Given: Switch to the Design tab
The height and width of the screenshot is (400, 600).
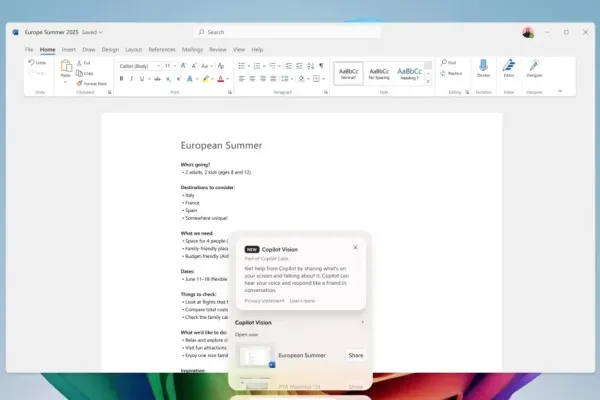Looking at the screenshot, I should click(x=110, y=49).
